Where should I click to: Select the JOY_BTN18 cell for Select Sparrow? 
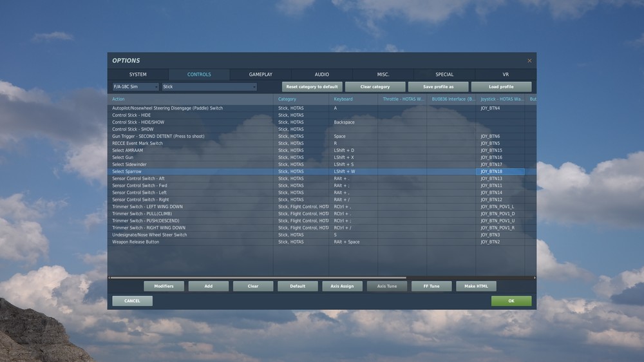(500, 171)
